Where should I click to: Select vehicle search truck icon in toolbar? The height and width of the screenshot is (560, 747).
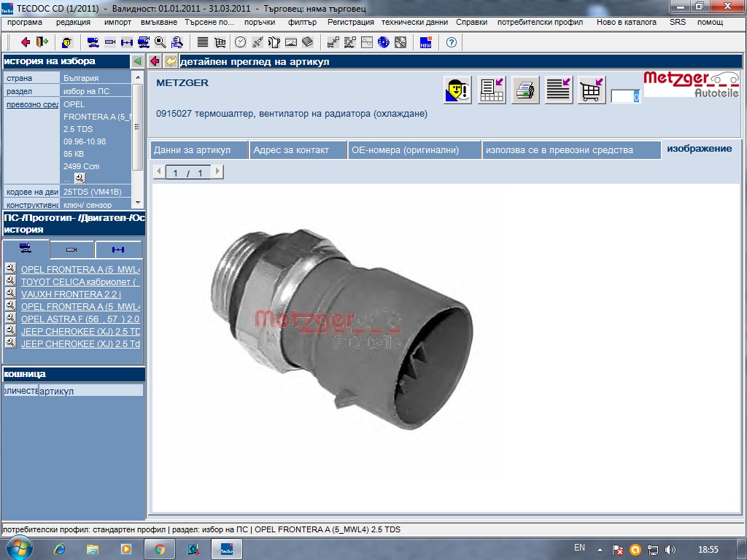pos(93,42)
